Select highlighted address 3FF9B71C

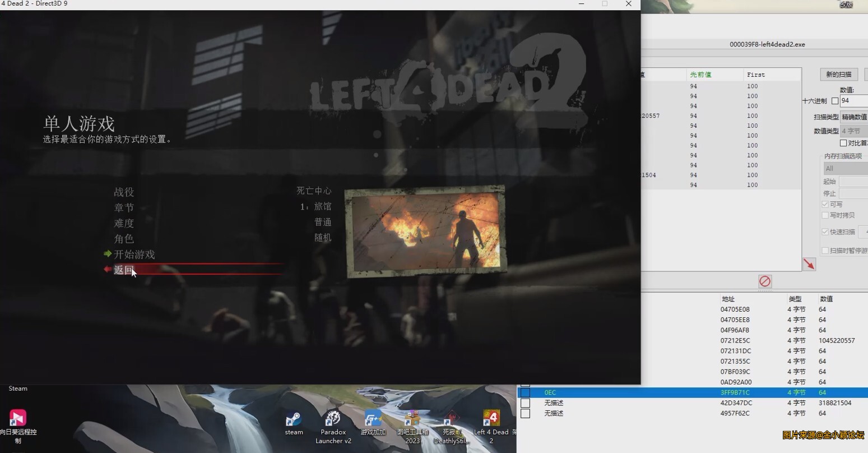tap(735, 392)
